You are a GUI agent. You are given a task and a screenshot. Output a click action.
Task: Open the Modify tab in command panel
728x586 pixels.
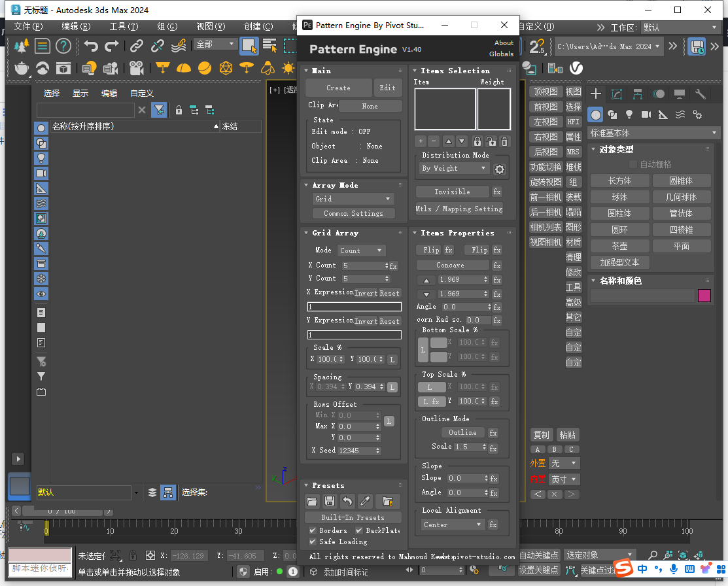[616, 94]
